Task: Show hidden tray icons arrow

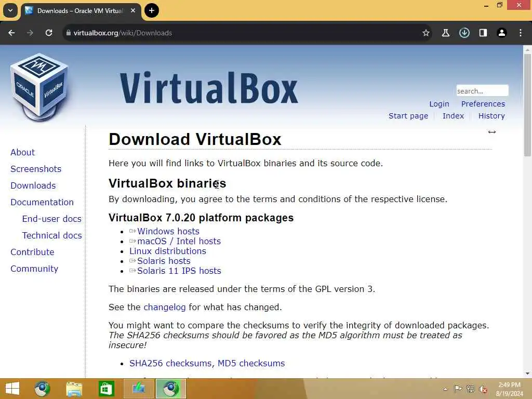Action: tap(445, 389)
